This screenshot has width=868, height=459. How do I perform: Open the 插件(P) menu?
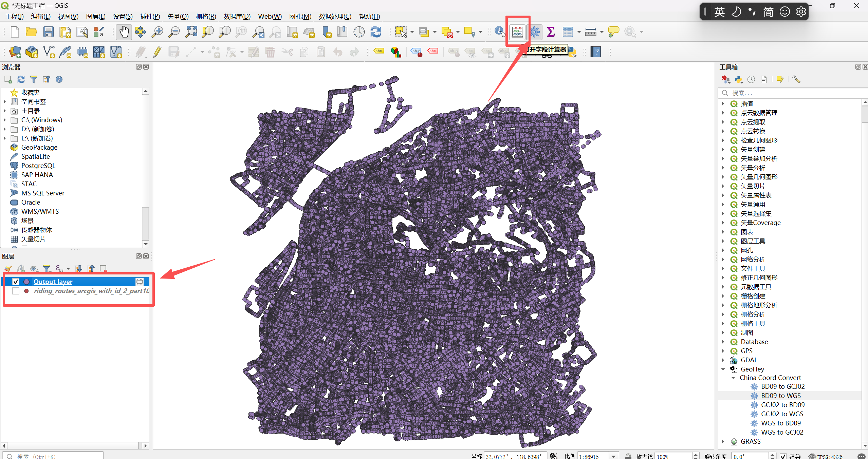[150, 16]
